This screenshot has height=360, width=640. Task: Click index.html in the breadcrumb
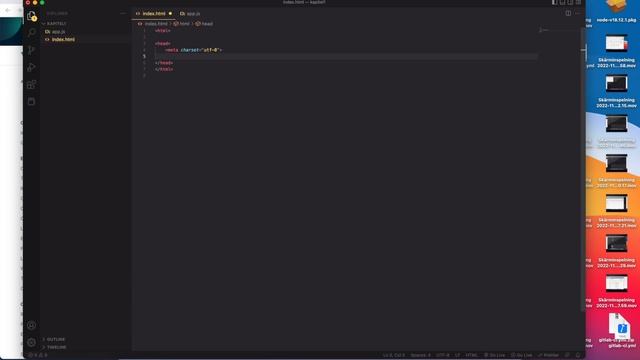click(x=152, y=24)
